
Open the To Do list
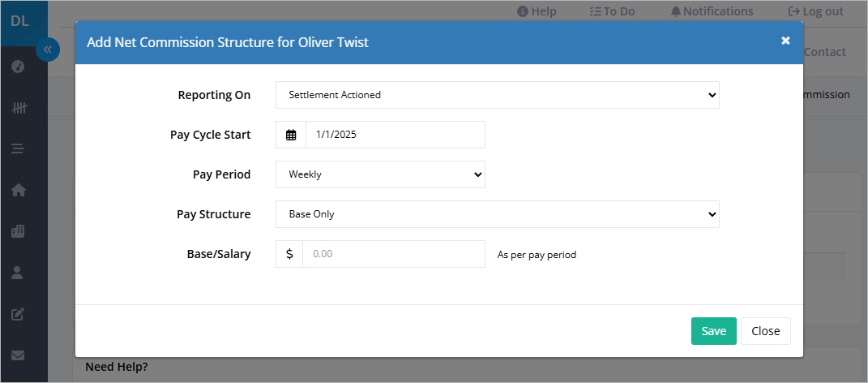pos(612,11)
